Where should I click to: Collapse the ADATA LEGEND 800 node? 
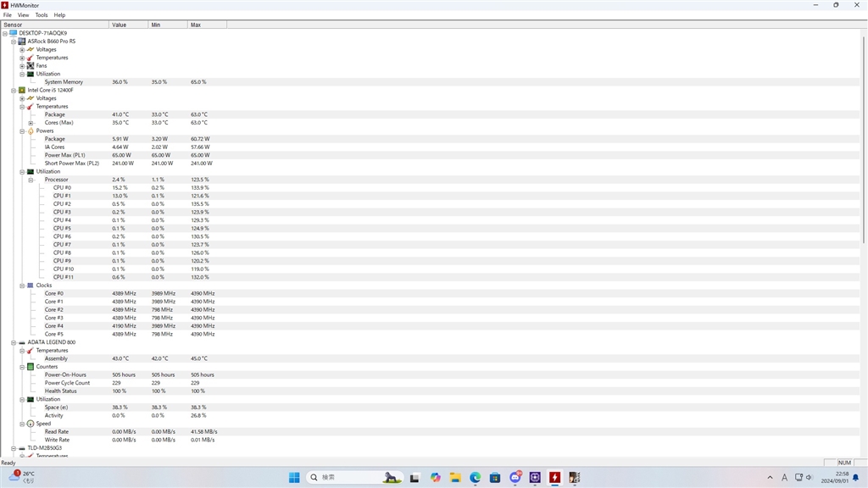[x=14, y=342]
